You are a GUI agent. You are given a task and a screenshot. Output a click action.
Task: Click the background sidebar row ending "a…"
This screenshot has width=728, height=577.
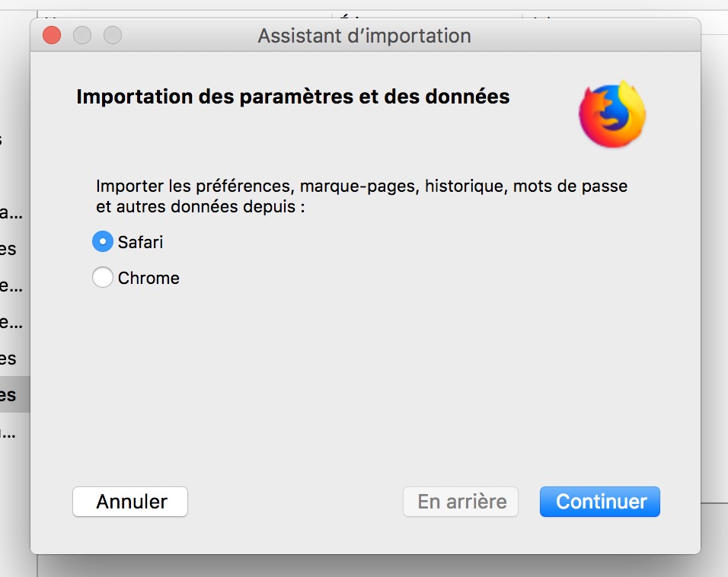point(11,212)
